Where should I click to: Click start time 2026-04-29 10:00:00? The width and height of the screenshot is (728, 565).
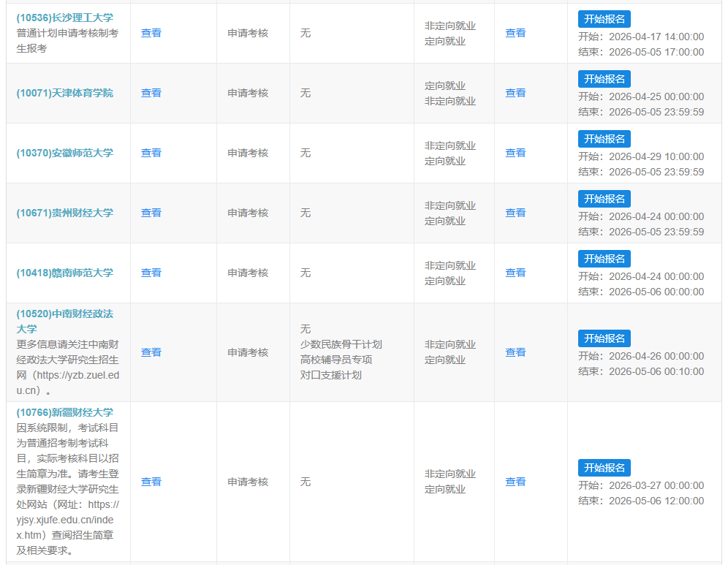(656, 156)
